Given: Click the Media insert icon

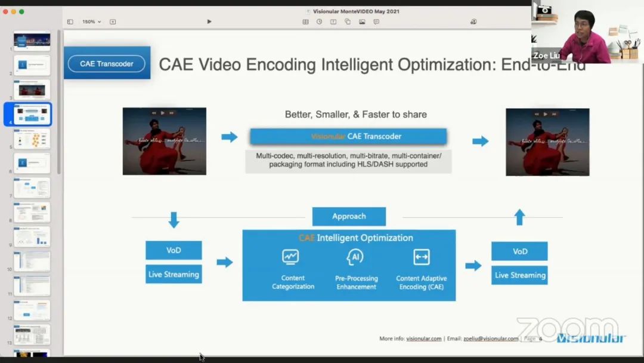Looking at the screenshot, I should pos(362,21).
